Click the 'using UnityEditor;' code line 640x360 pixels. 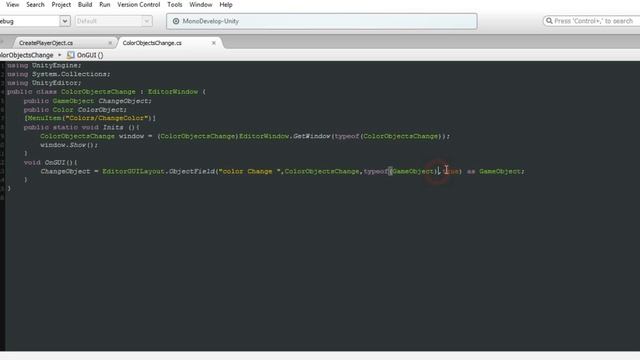(44, 83)
